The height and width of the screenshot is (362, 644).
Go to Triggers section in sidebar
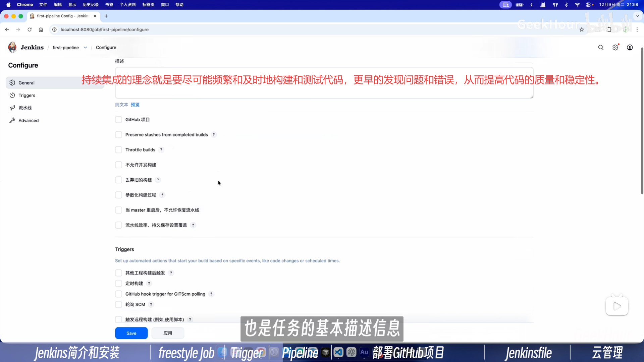(27, 96)
